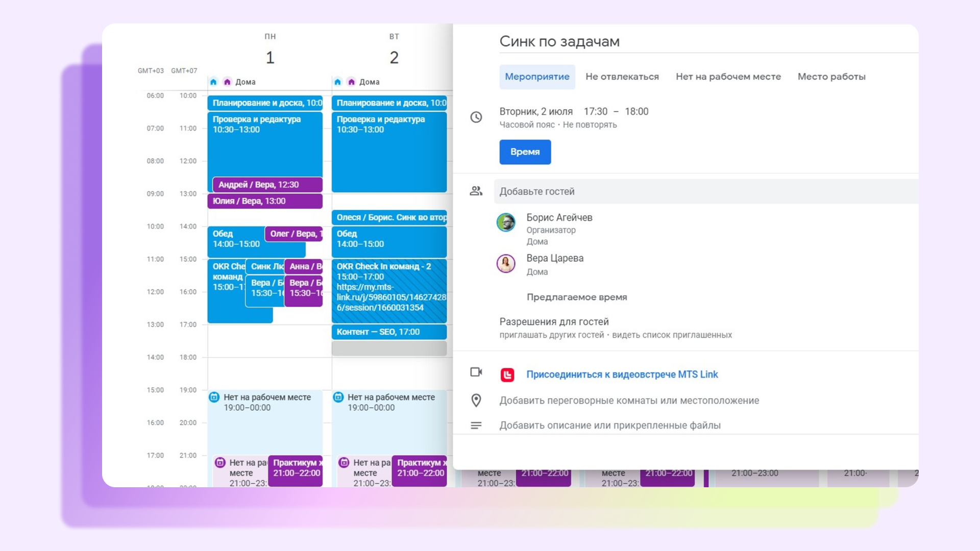Click Tuesday's purple home location icon
This screenshot has height=551, width=980.
pos(351,82)
